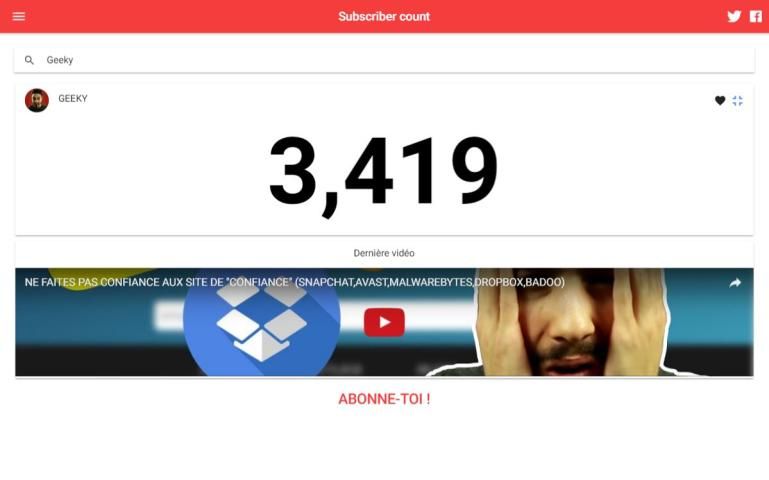Viewport: 769px width, 480px height.
Task: Click the magnifier search icon
Action: click(x=29, y=60)
